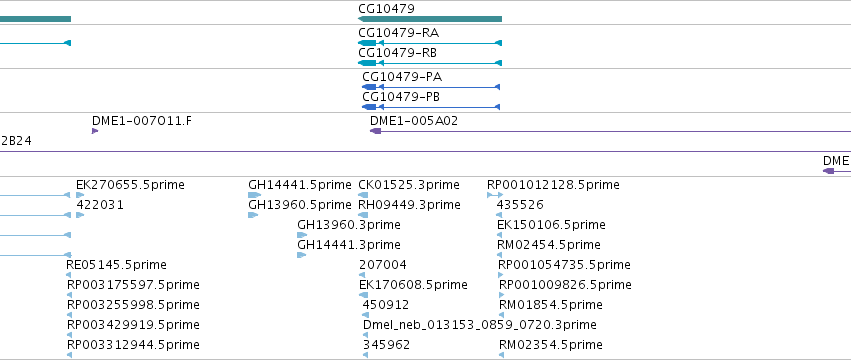
Task: Open the RE05145.5prime label
Action: coord(116,265)
